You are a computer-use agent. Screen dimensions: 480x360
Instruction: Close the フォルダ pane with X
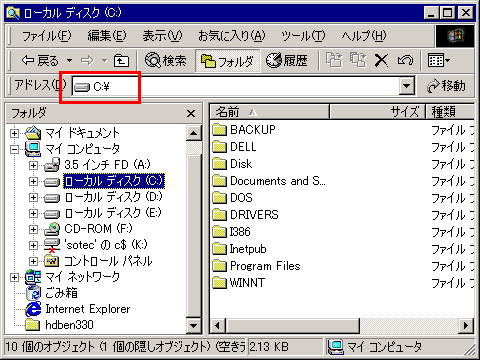click(191, 113)
